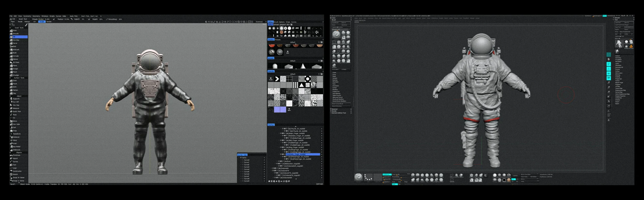644x200 pixels.
Task: Click the Fill button in top toolbar
Action: (13, 19)
